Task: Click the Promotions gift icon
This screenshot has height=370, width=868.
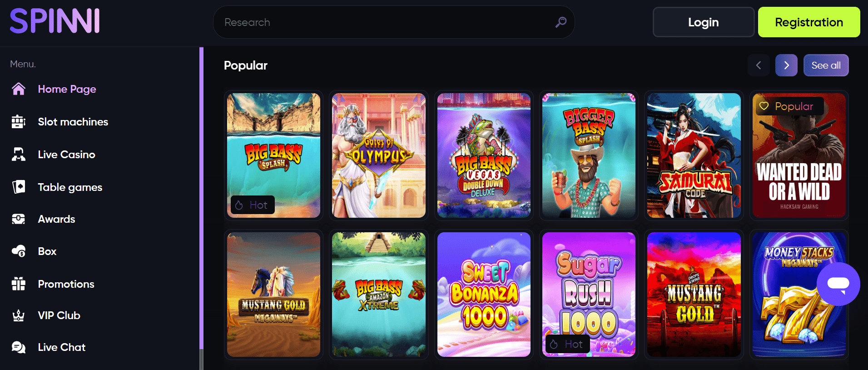Action: [19, 284]
